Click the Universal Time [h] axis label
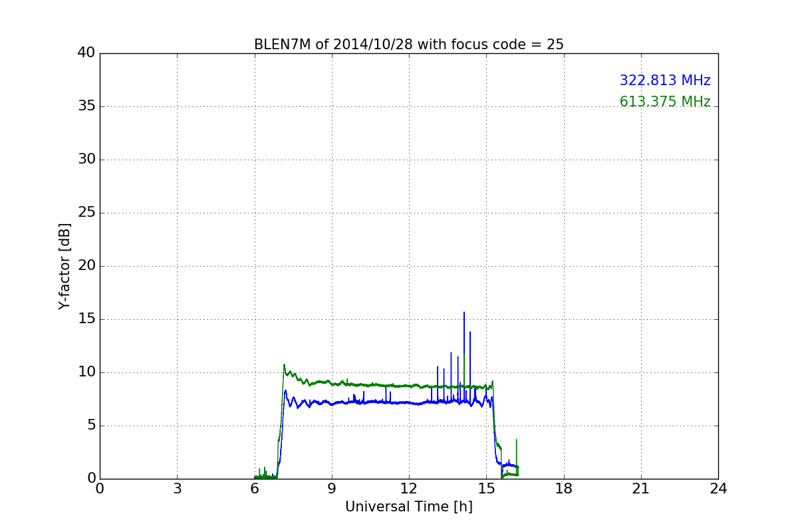This screenshot has width=798, height=532. tap(409, 507)
